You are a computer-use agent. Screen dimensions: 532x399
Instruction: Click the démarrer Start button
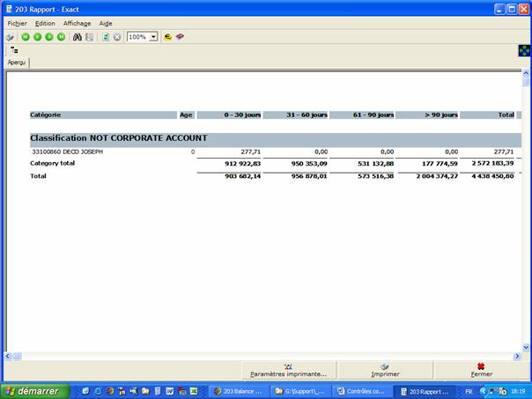(x=35, y=391)
